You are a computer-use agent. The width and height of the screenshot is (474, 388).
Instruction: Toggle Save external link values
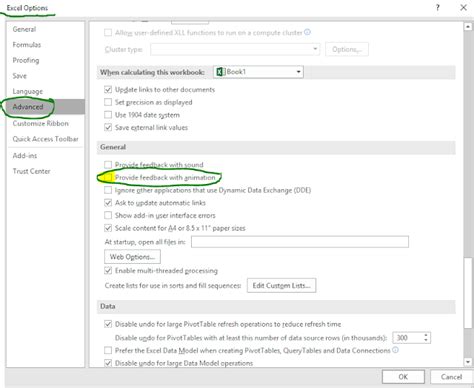tap(108, 127)
